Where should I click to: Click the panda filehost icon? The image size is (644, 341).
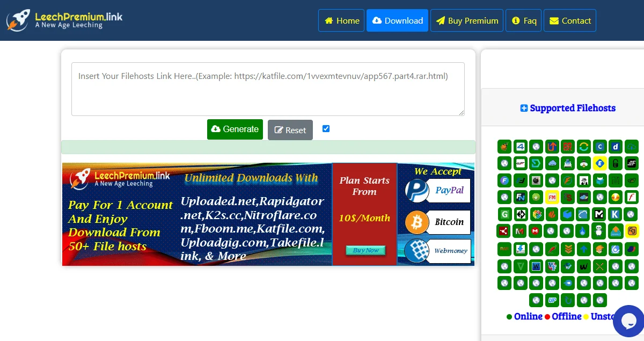598,231
